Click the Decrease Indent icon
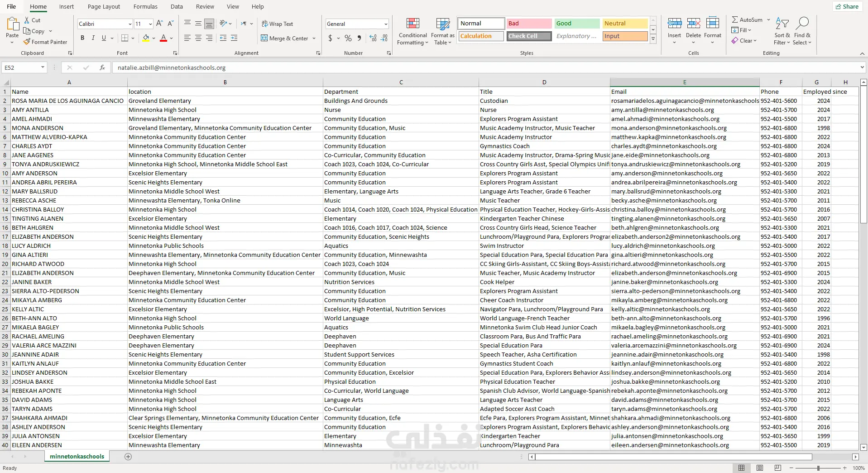This screenshot has width=868, height=473. (x=223, y=38)
